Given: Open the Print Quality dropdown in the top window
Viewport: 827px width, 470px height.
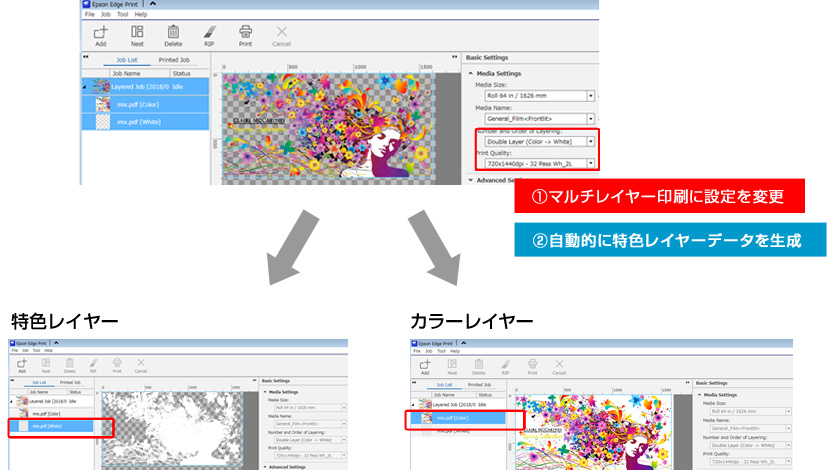Looking at the screenshot, I should pos(591,164).
